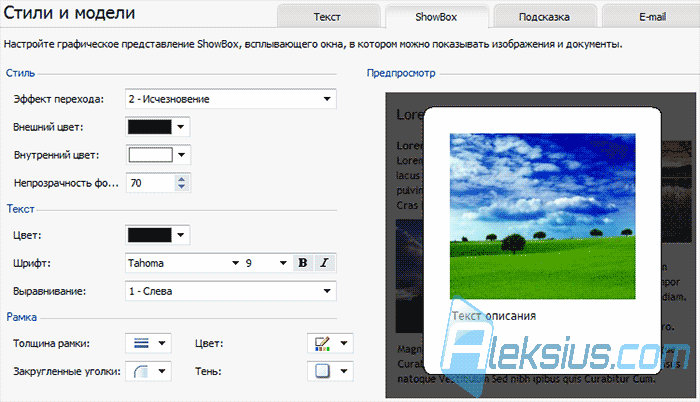Expand the Тень dropdown arrow
Viewport: 700px width, 402px height.
[344, 371]
